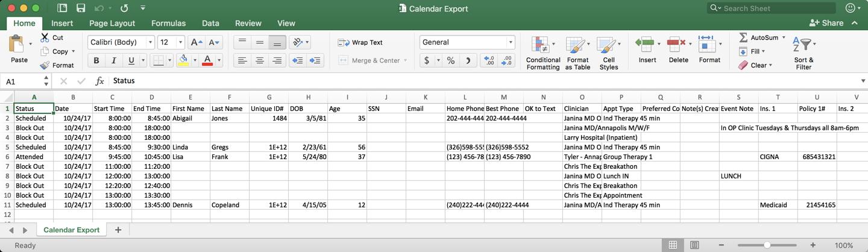Toggle Bold formatting
The width and height of the screenshot is (868, 252).
96,60
